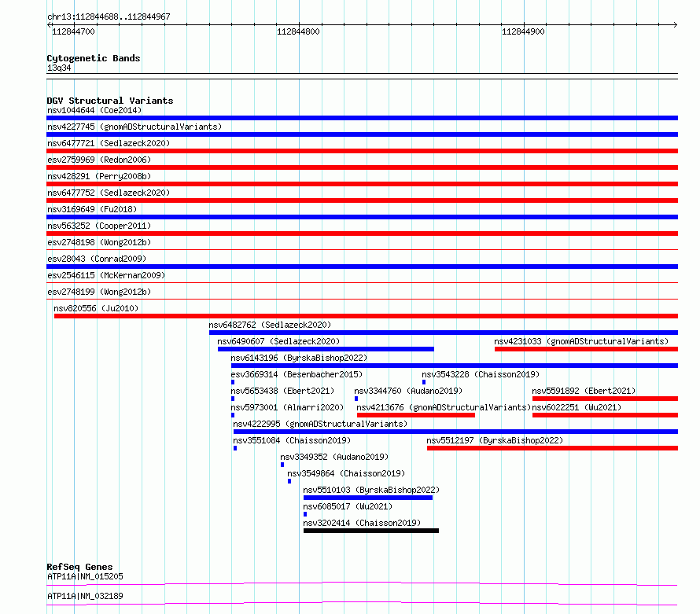Click esv3669314 (Besenbacher2015) label
Viewport: 700px width, 614px height.
(x=297, y=374)
